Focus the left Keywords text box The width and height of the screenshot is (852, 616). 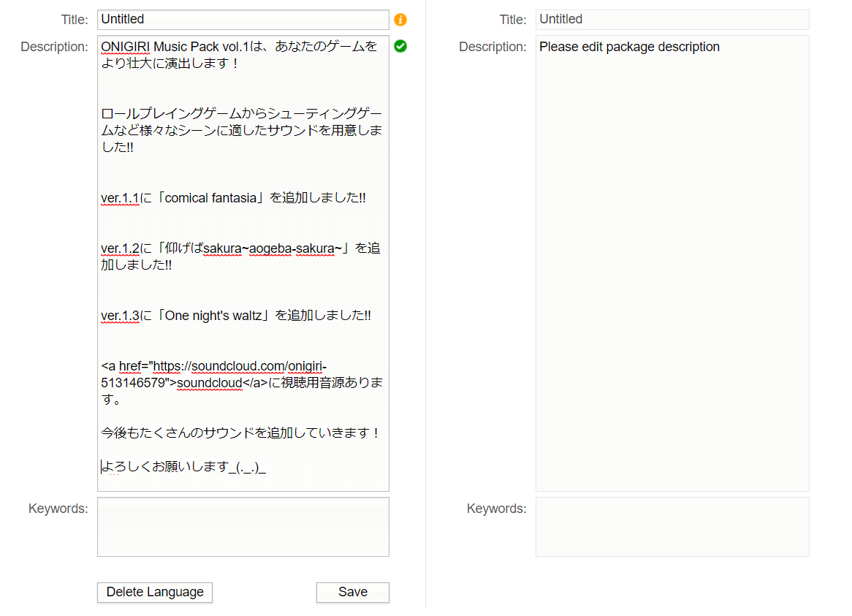pos(243,526)
